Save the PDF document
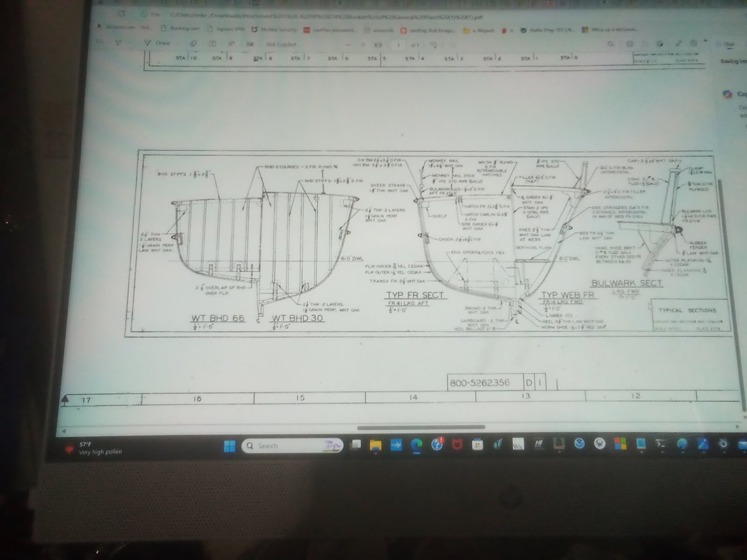 [645, 44]
